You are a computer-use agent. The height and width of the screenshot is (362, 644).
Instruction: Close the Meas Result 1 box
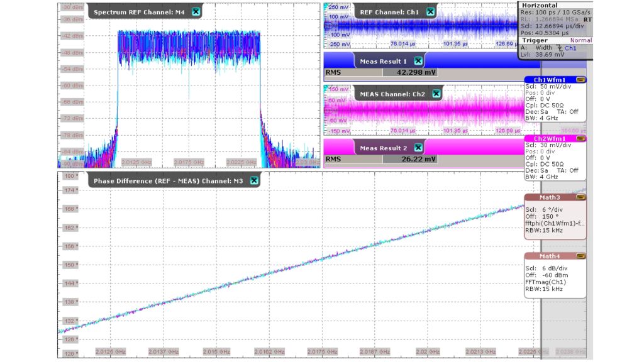[418, 61]
